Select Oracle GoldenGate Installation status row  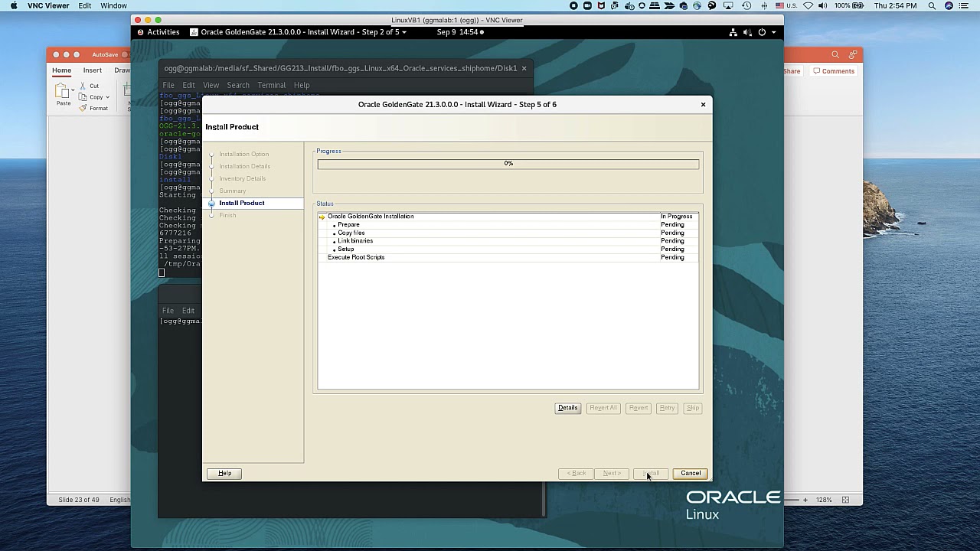pos(508,217)
